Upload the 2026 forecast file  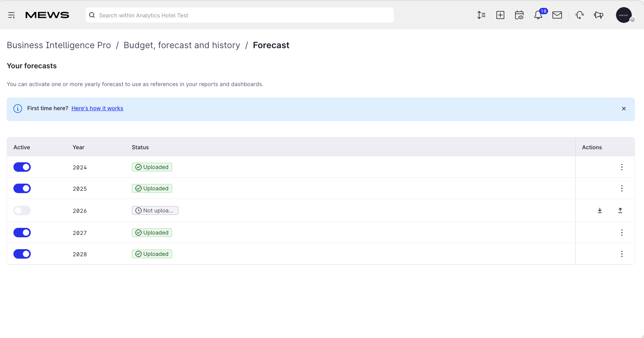point(620,210)
